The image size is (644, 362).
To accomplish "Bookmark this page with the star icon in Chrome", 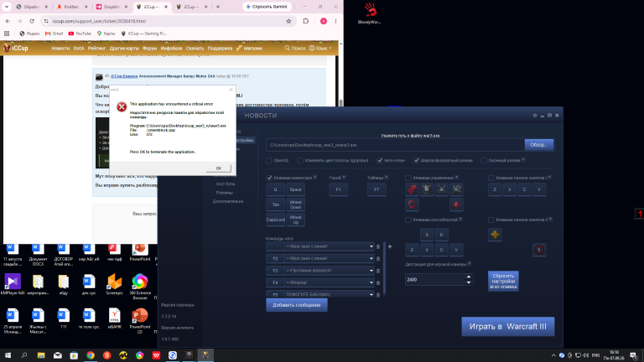I will tap(288, 21).
